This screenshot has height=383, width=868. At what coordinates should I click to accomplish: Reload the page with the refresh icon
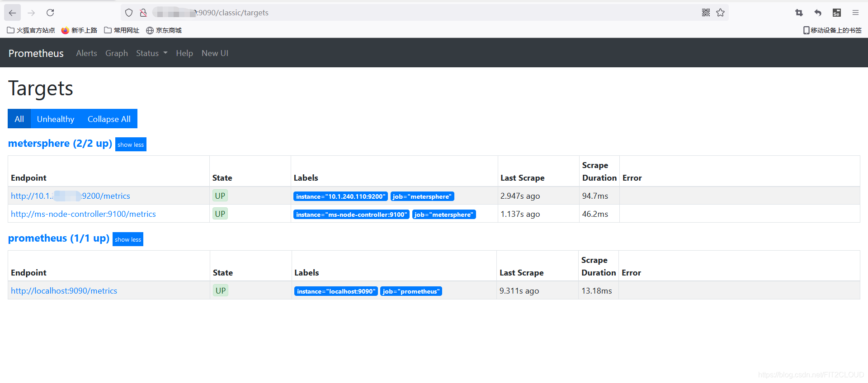[x=50, y=13]
